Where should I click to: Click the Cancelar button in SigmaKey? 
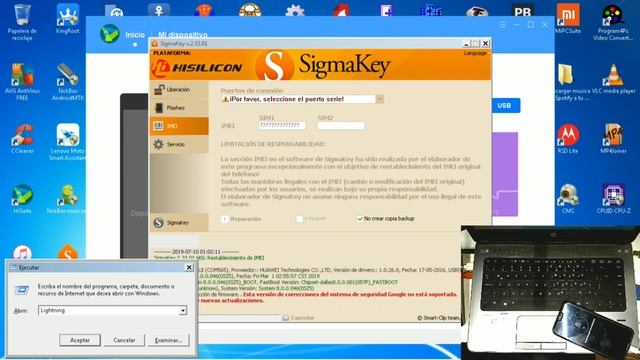click(x=298, y=318)
